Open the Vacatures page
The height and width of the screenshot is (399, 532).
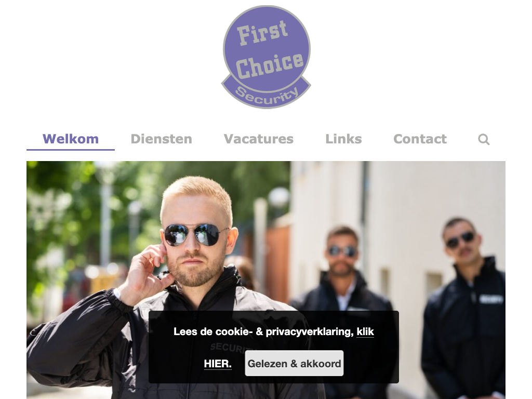pyautogui.click(x=259, y=139)
